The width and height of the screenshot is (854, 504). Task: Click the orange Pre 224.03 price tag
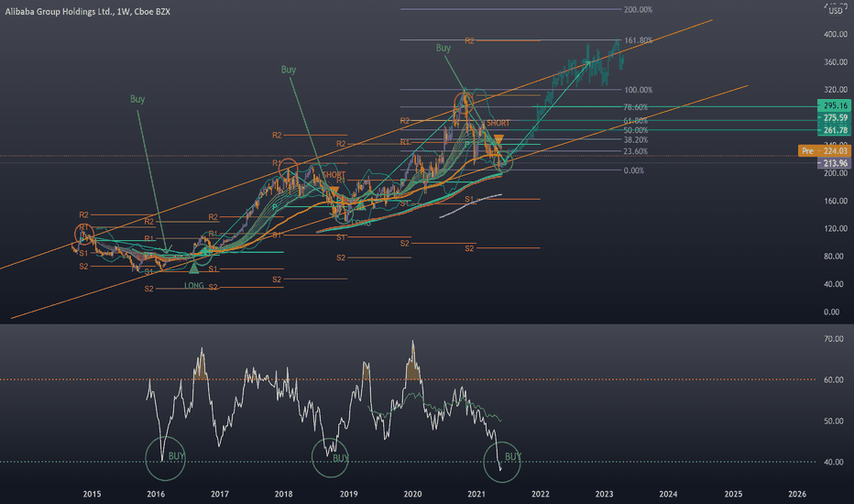[824, 151]
